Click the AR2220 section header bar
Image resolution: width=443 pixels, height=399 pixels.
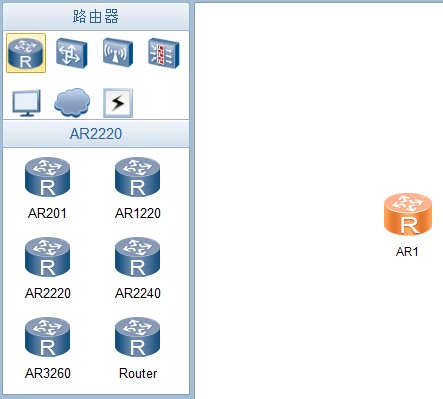click(x=96, y=134)
